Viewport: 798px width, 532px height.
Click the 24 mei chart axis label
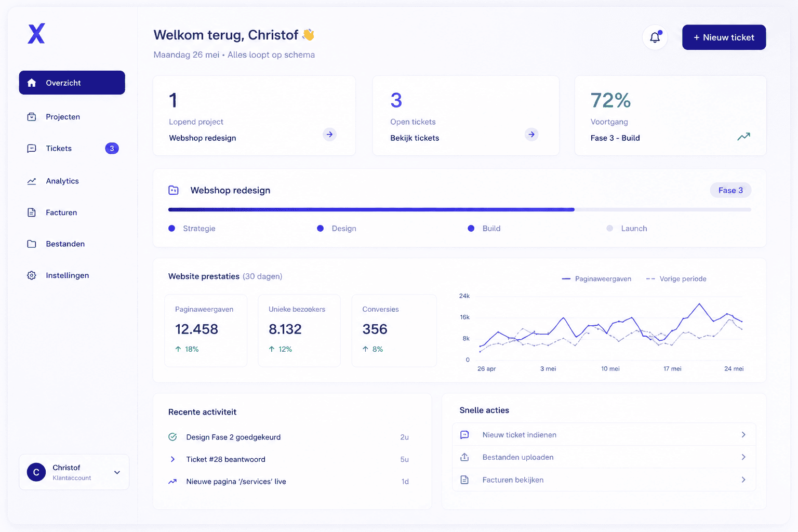pos(734,369)
